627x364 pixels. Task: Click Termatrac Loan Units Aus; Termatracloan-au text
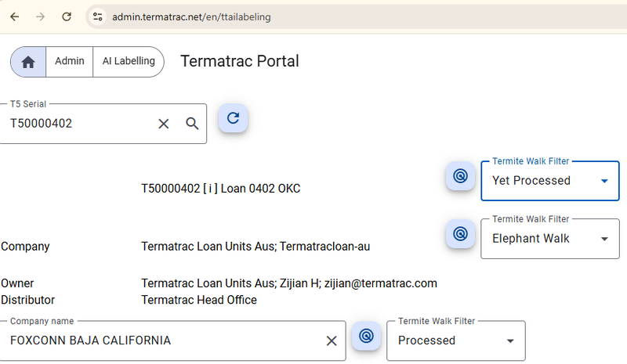[256, 247]
